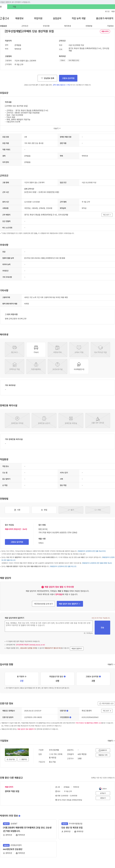The height and width of the screenshot is (868, 115).
Task: Click the 장애인용 주차장 icon
Action: click(x=17, y=421)
